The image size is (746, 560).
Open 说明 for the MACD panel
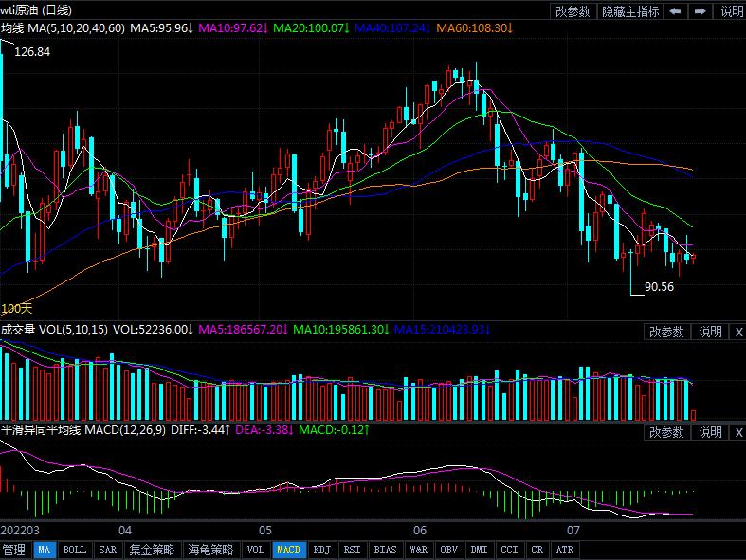tap(711, 432)
